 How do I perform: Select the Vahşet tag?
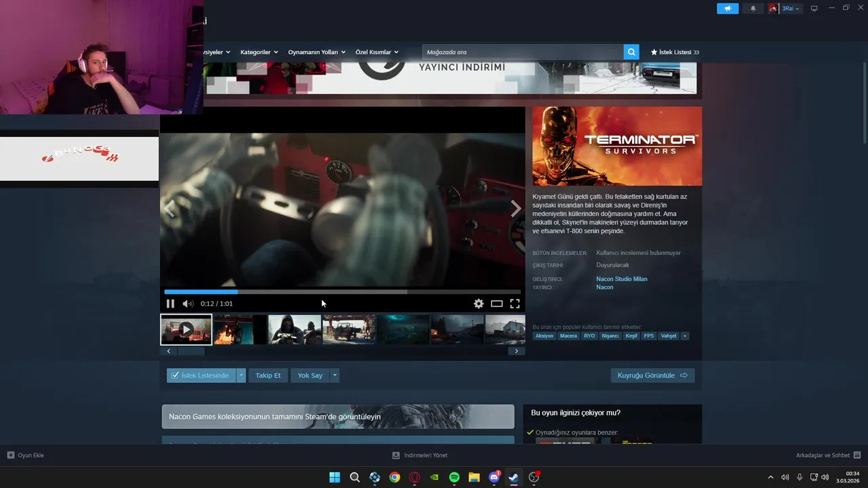669,336
